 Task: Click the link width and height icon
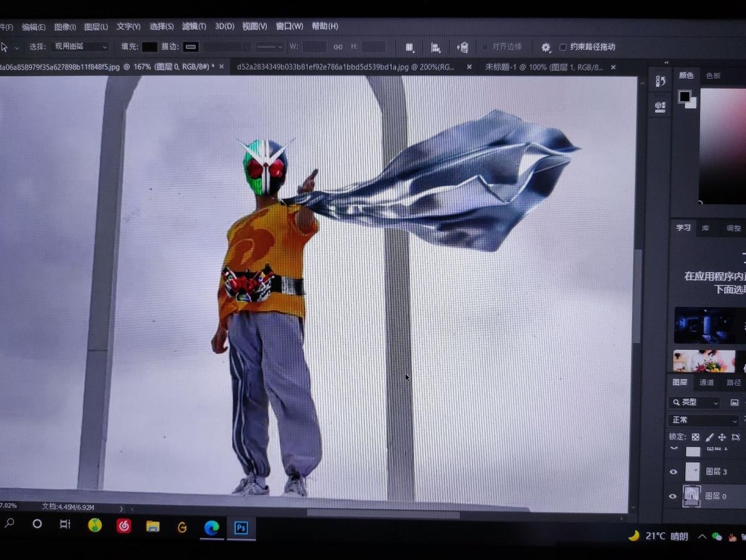click(x=338, y=47)
